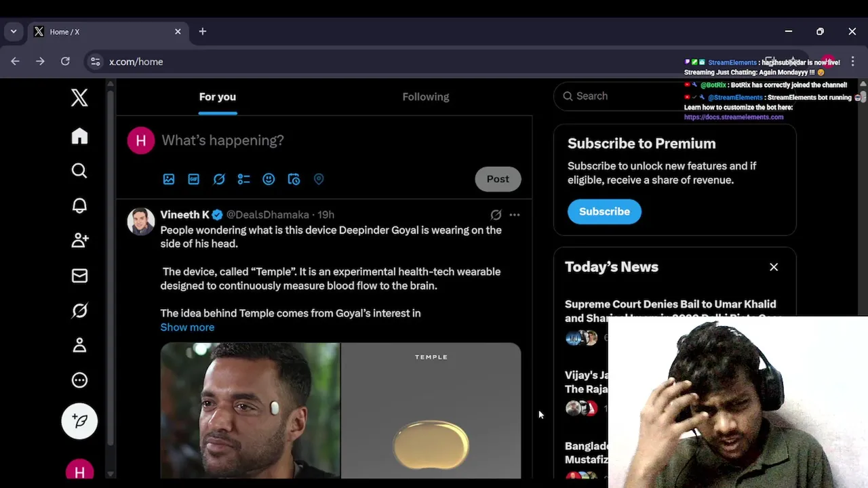Open Follow people icon in sidebar

79,240
